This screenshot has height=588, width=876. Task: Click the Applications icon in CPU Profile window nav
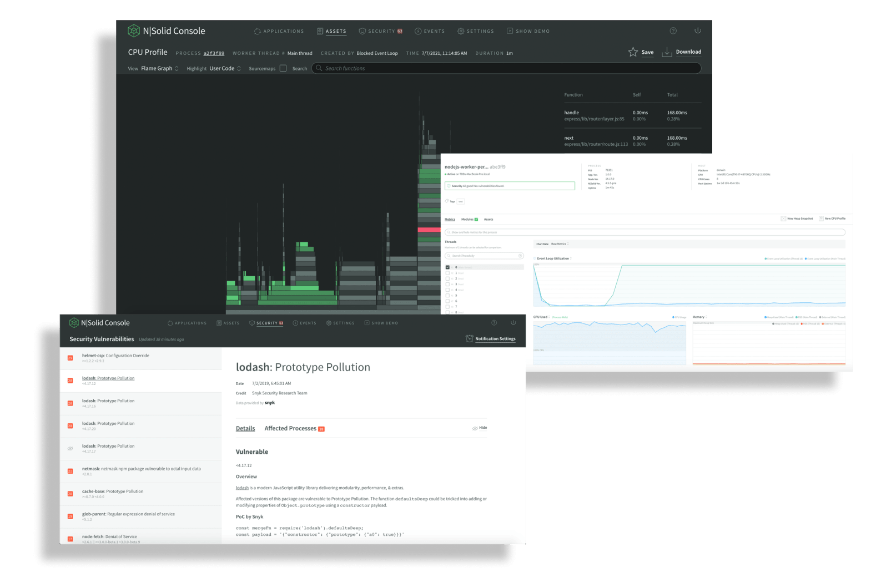click(x=257, y=31)
